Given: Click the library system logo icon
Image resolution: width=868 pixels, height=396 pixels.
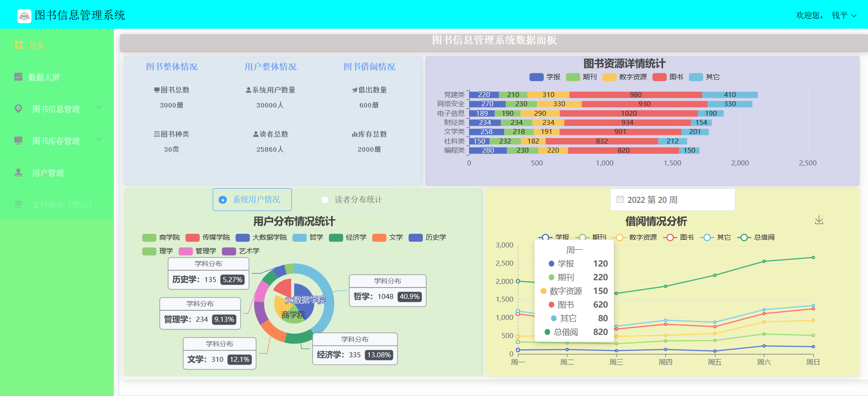Looking at the screenshot, I should [x=24, y=16].
